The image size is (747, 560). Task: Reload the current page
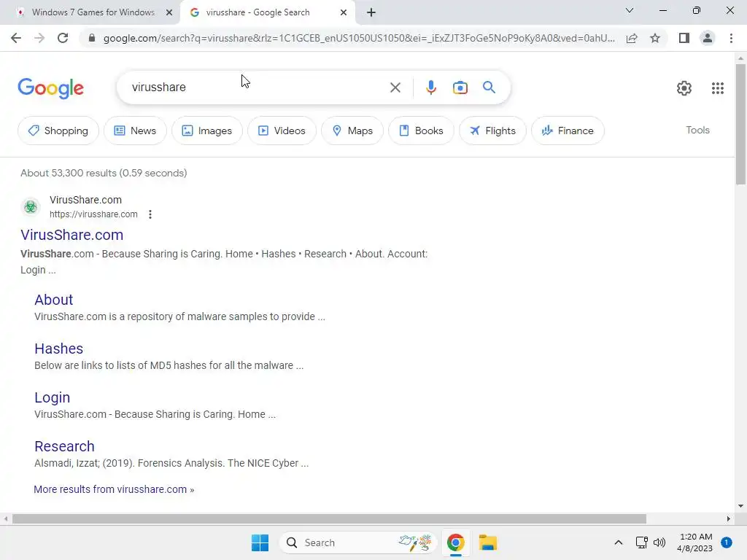tap(63, 38)
